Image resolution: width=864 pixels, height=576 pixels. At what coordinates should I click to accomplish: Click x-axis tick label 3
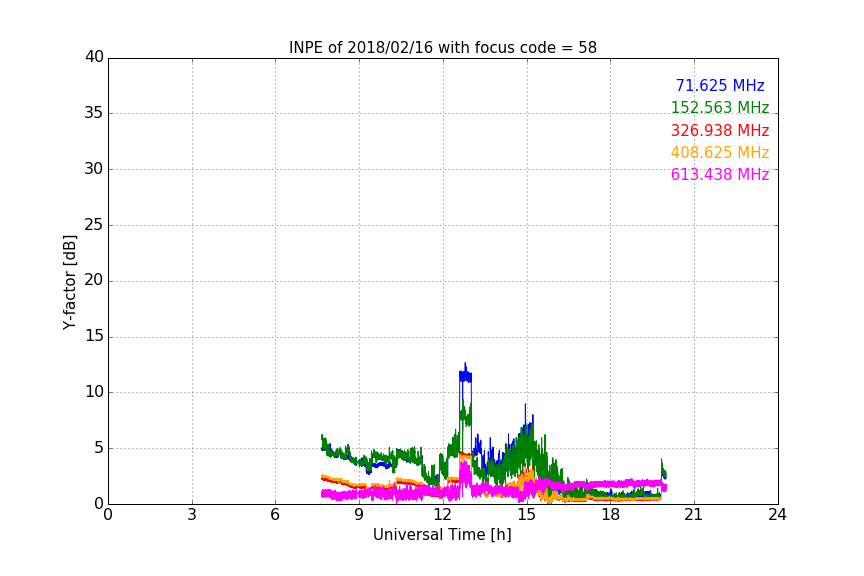(x=192, y=515)
